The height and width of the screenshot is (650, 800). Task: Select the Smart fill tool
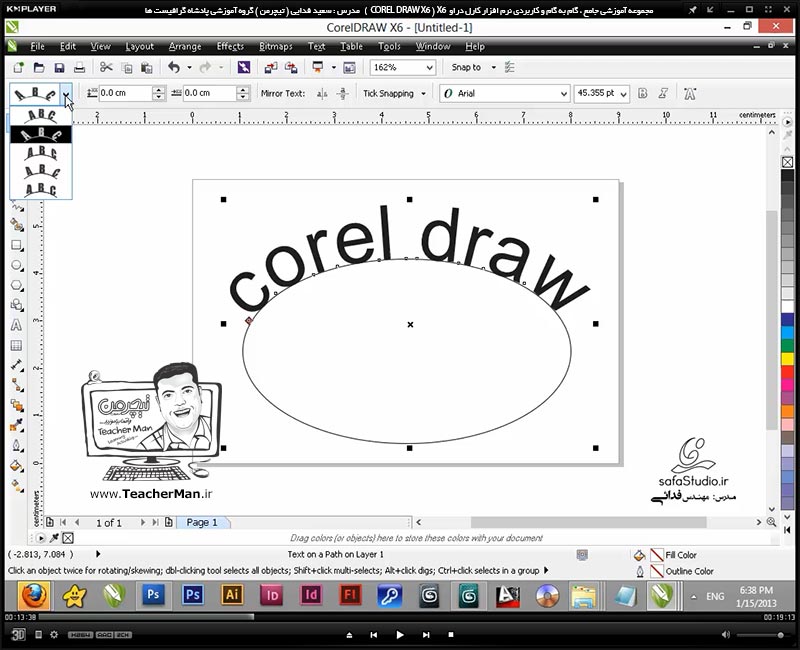click(x=17, y=226)
